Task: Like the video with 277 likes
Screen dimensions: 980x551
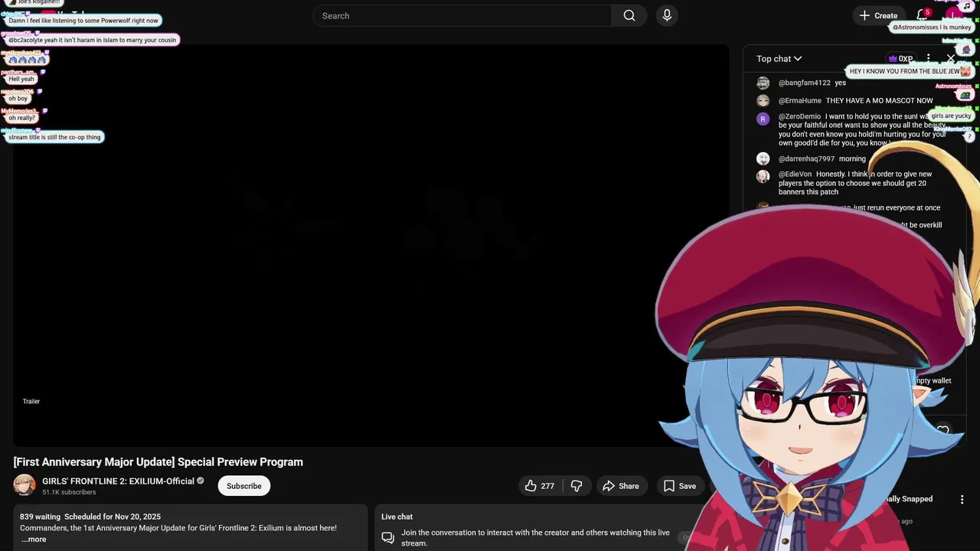Action: 540,486
